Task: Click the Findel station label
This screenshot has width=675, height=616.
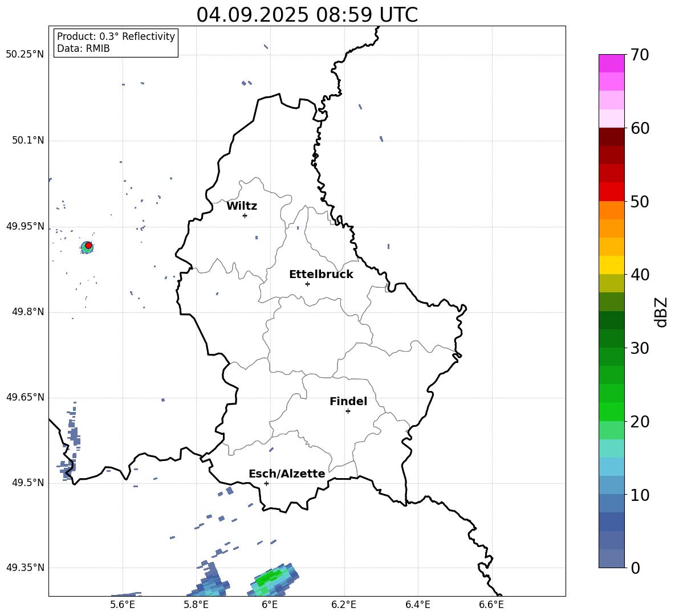Action: 348,401
